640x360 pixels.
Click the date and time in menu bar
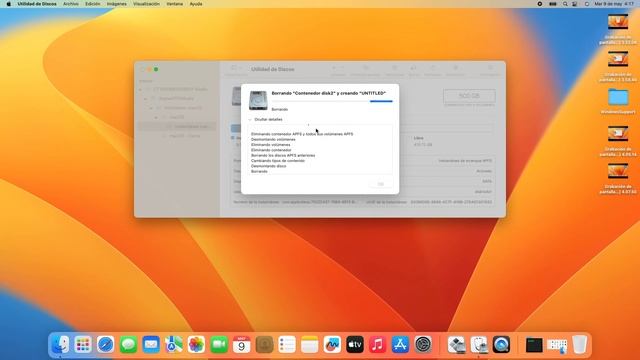(x=614, y=4)
